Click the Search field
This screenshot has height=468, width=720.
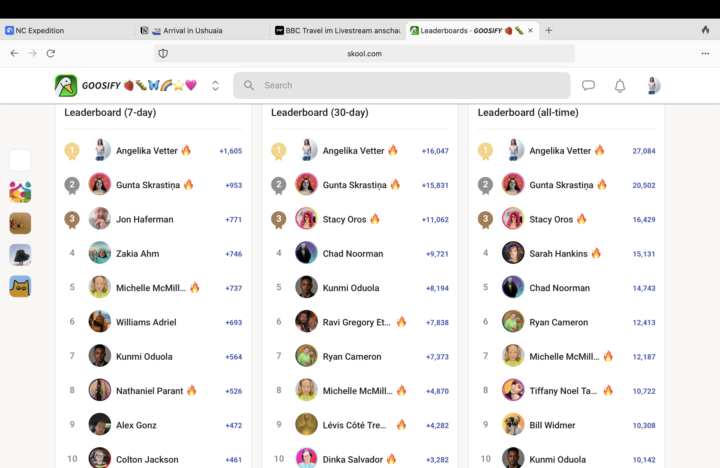point(402,85)
